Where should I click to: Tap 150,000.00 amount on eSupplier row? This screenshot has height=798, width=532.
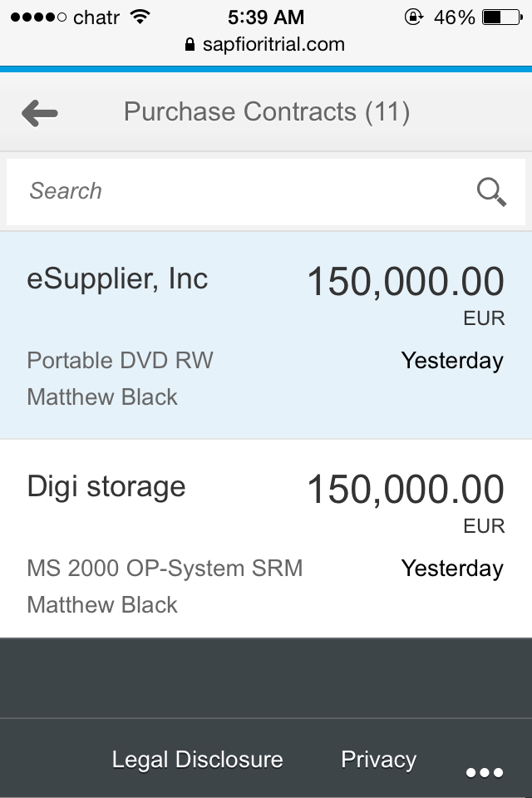pyautogui.click(x=406, y=282)
